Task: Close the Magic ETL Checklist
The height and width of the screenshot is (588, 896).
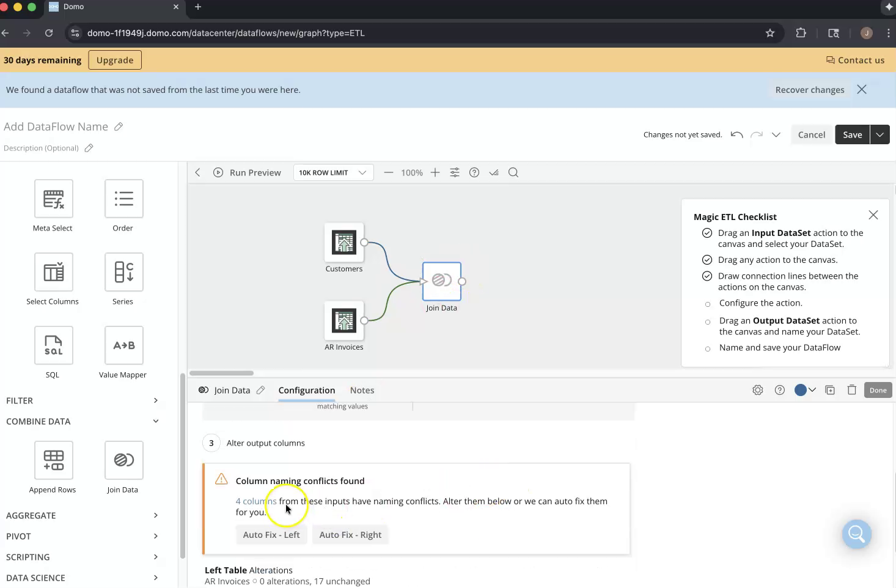Action: point(873,215)
